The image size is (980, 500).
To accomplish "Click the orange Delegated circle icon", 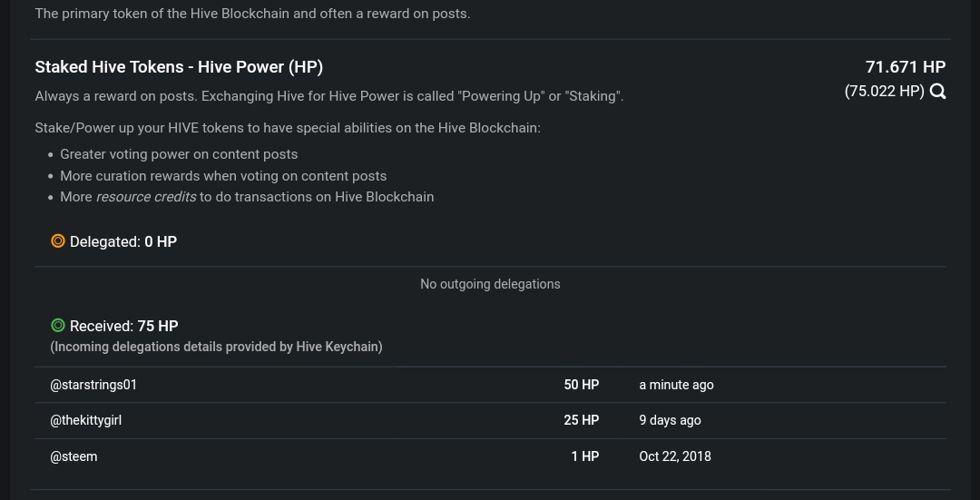I will click(58, 240).
